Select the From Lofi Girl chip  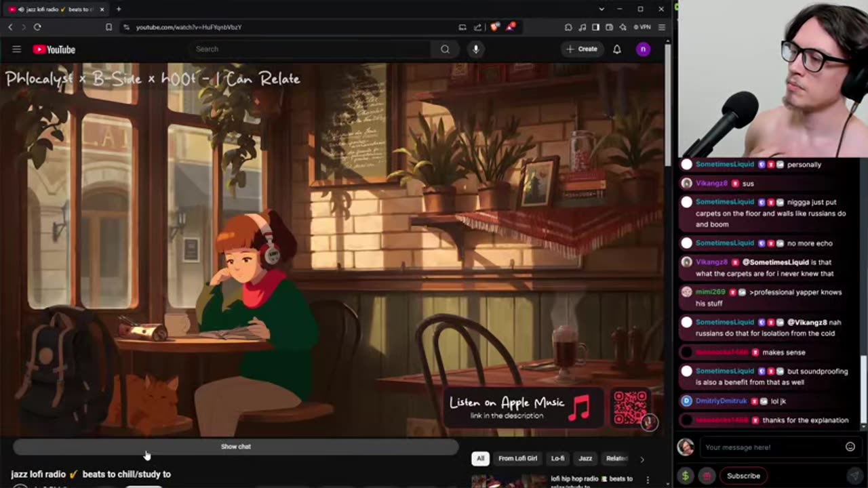pos(517,458)
